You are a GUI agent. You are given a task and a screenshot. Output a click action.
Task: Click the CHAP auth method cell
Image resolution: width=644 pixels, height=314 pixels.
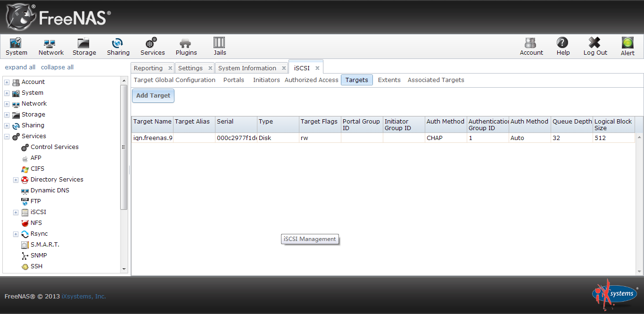pos(446,138)
